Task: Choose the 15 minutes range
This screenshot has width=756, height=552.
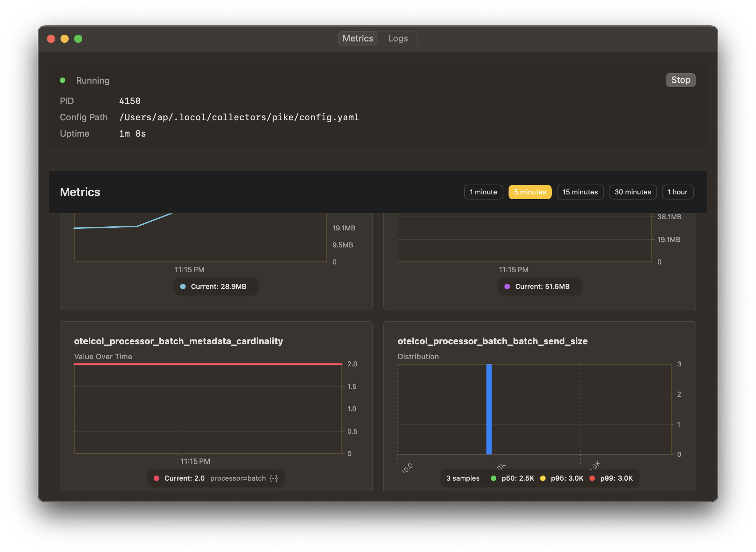Action: click(580, 192)
